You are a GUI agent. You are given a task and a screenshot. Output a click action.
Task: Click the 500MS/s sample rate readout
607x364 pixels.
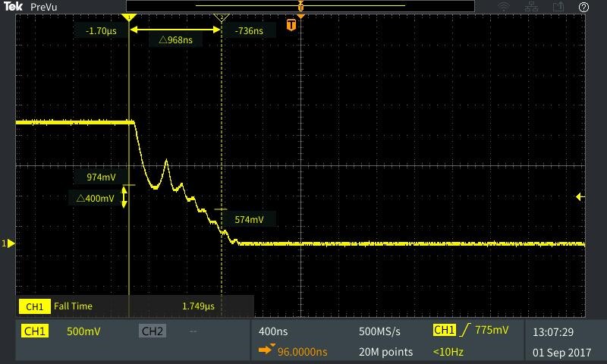tap(380, 331)
